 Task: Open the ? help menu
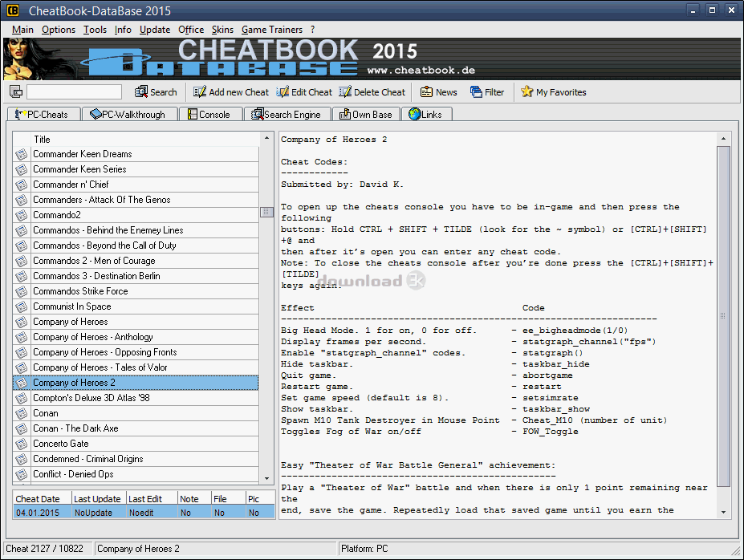[x=313, y=30]
